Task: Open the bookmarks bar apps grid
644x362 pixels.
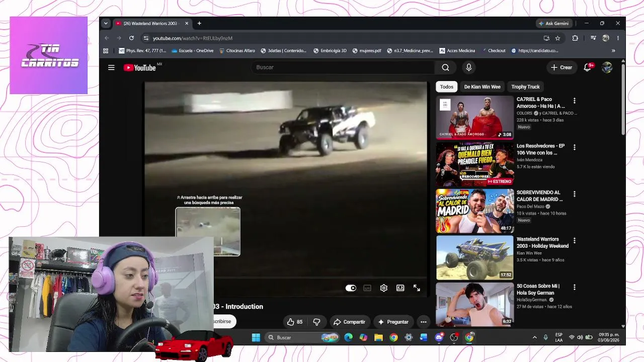Action: click(106, 51)
